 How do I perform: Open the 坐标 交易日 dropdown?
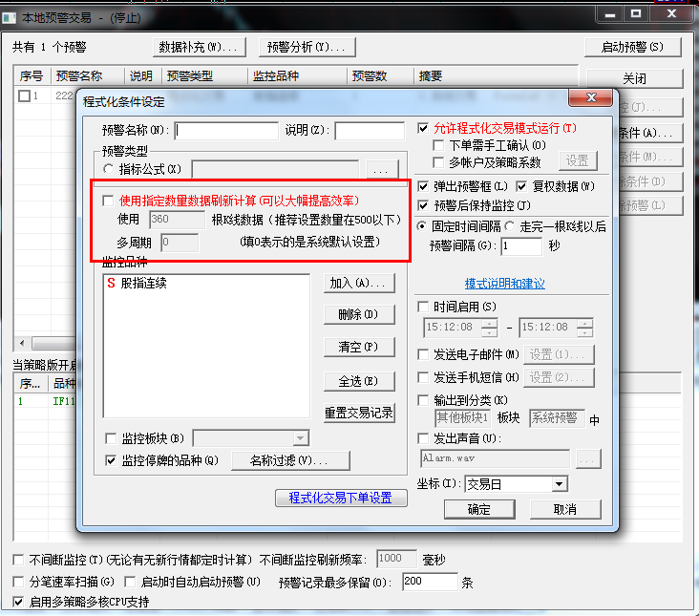click(559, 484)
